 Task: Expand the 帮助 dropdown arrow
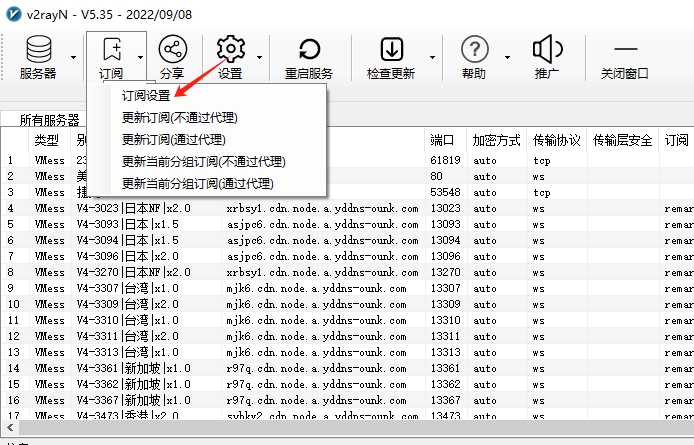[x=507, y=57]
